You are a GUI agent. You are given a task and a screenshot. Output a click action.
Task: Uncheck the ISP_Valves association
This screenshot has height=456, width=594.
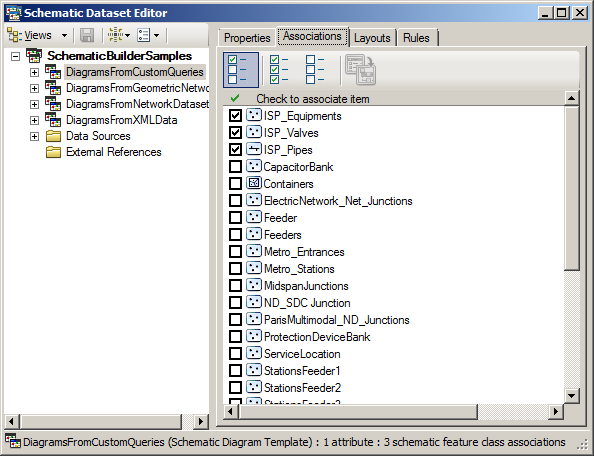[x=235, y=133]
